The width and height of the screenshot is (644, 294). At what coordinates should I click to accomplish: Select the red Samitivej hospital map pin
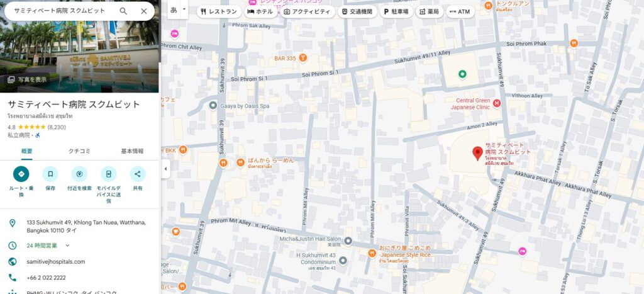pos(477,152)
